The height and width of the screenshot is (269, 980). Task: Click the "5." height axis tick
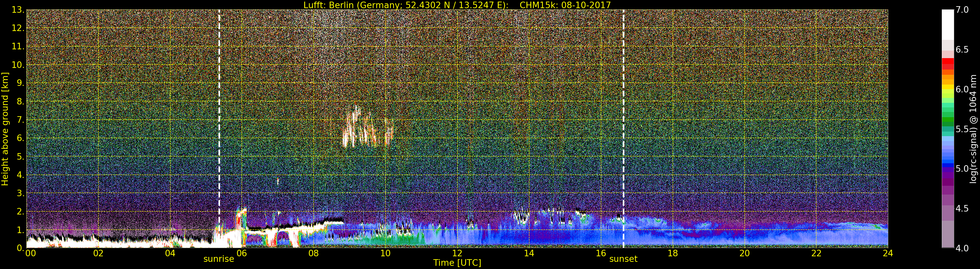coord(21,156)
